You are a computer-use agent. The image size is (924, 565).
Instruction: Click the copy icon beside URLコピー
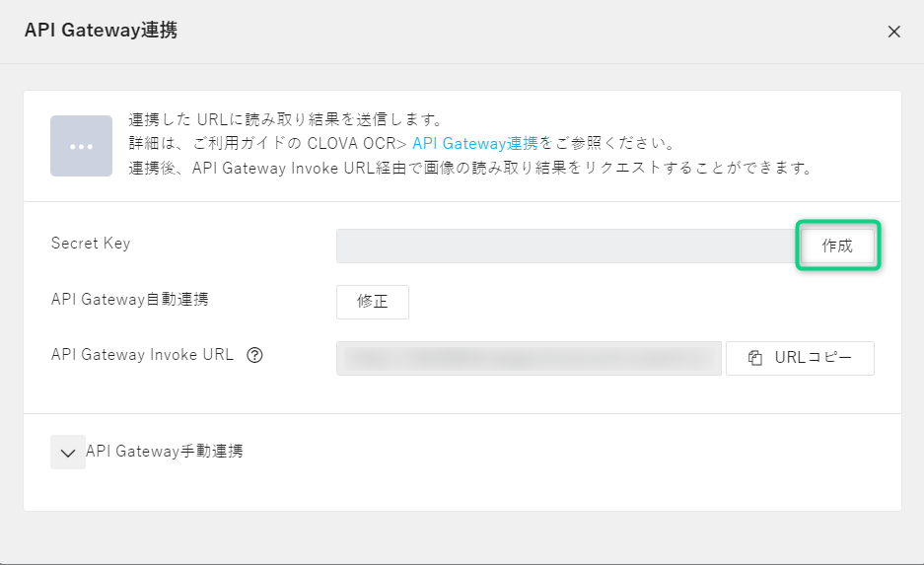(x=756, y=359)
